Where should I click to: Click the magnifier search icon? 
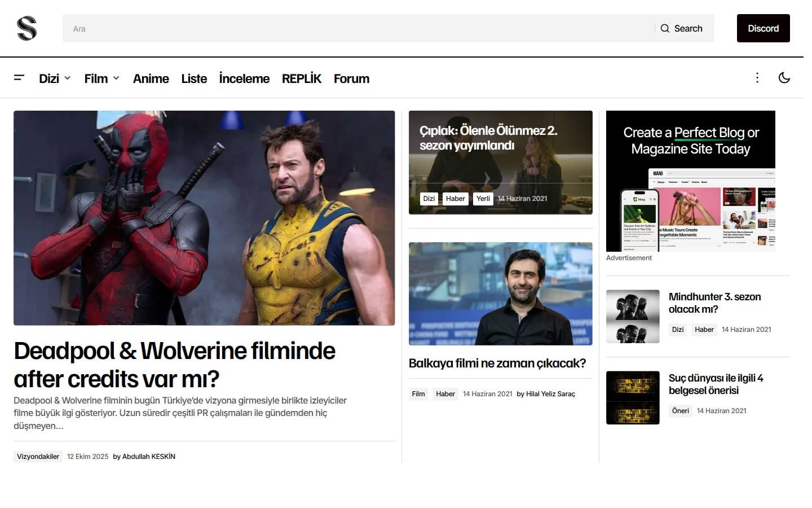[665, 28]
